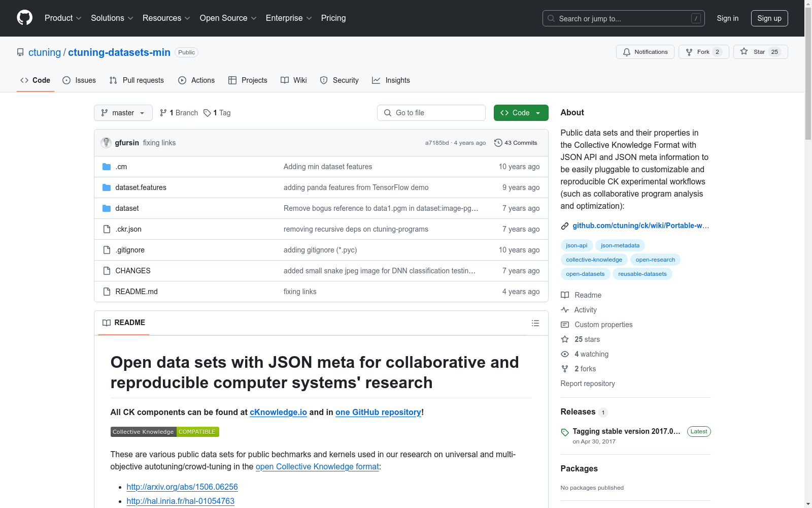The width and height of the screenshot is (812, 508).
Task: Open the one GitHub repository link
Action: click(x=378, y=412)
